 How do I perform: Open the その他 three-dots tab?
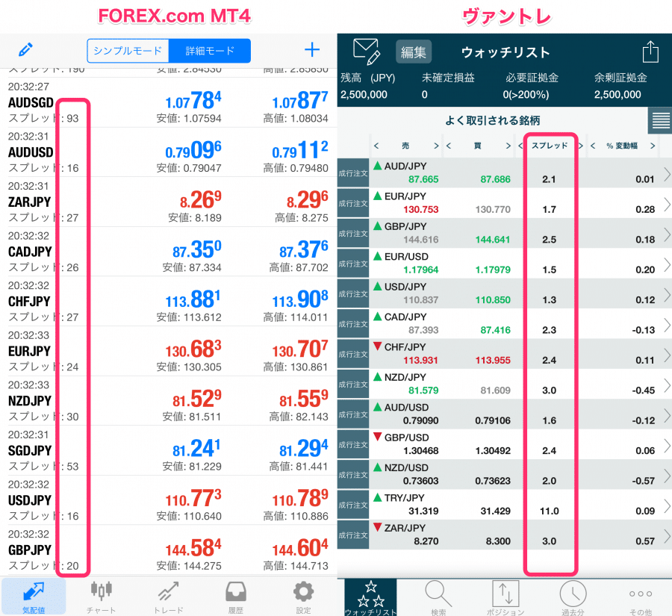point(641,597)
